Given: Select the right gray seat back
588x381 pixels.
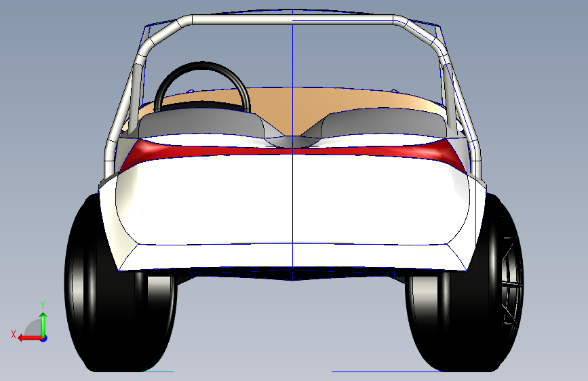Looking at the screenshot, I should [383, 122].
